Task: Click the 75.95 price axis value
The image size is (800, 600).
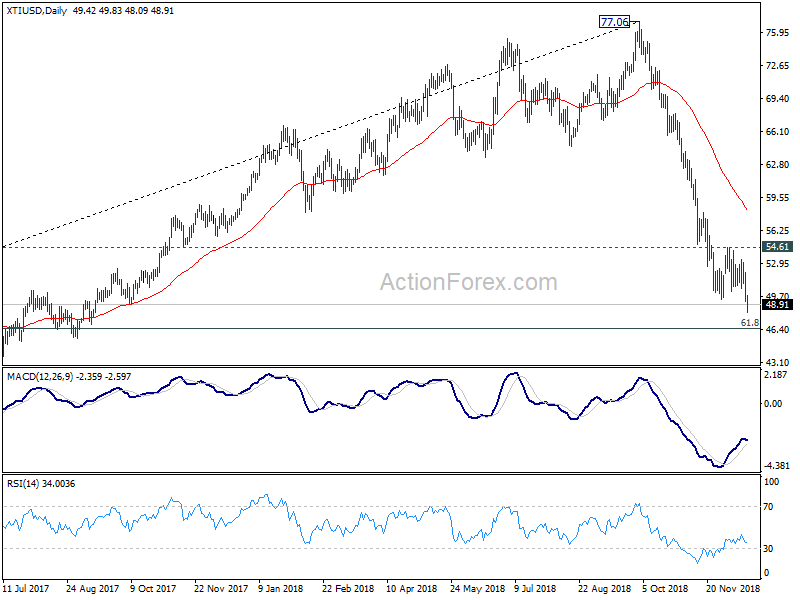Action: coord(778,33)
